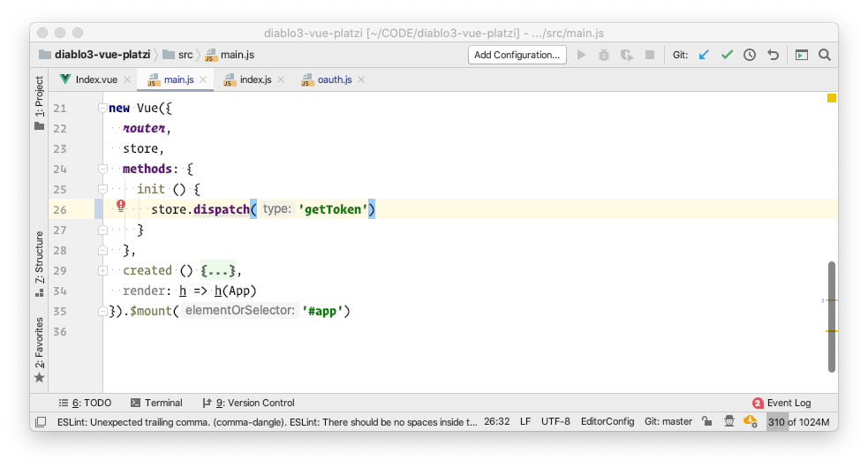Click the src folder breadcrumb

click(x=177, y=55)
